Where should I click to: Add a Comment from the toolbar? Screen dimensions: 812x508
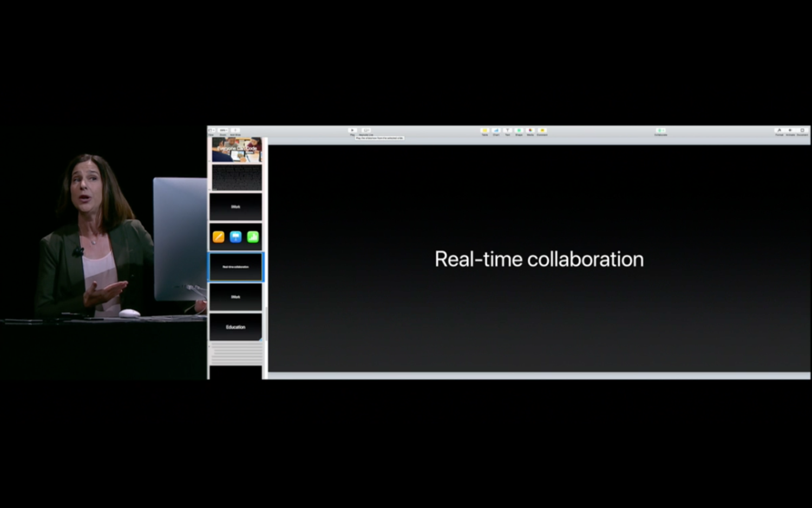pos(542,131)
